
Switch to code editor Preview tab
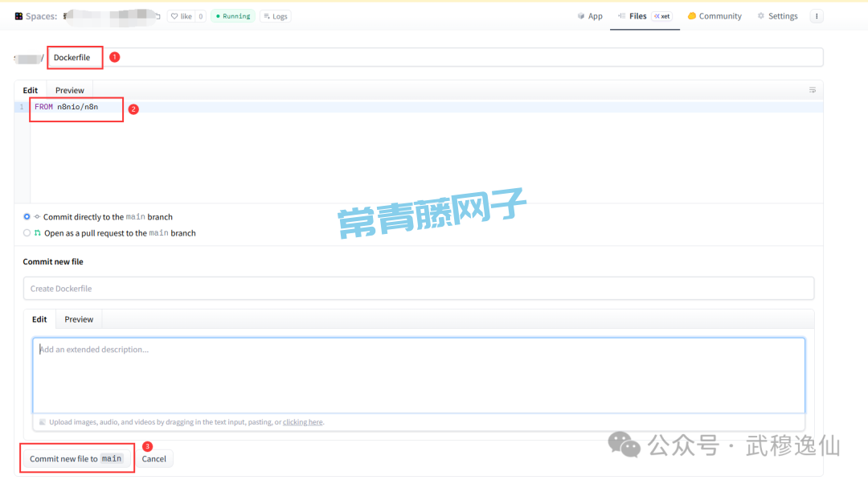pyautogui.click(x=70, y=90)
